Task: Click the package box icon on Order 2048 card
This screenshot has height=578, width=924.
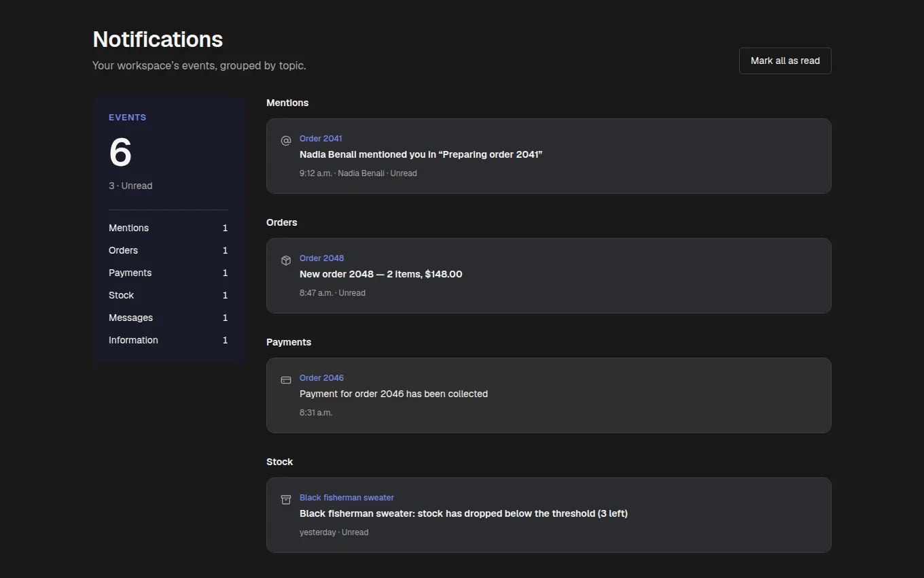Action: (x=286, y=260)
